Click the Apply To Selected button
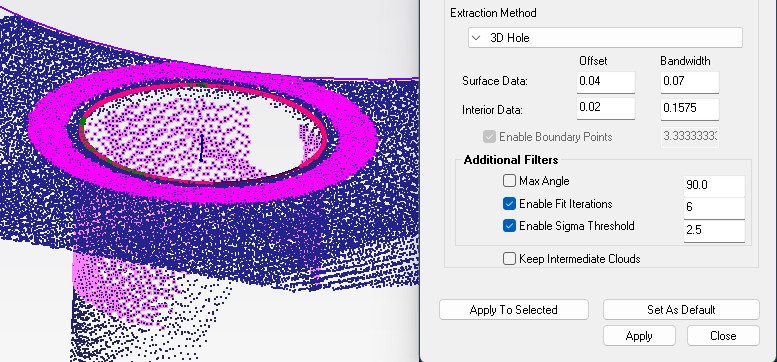 [x=514, y=310]
